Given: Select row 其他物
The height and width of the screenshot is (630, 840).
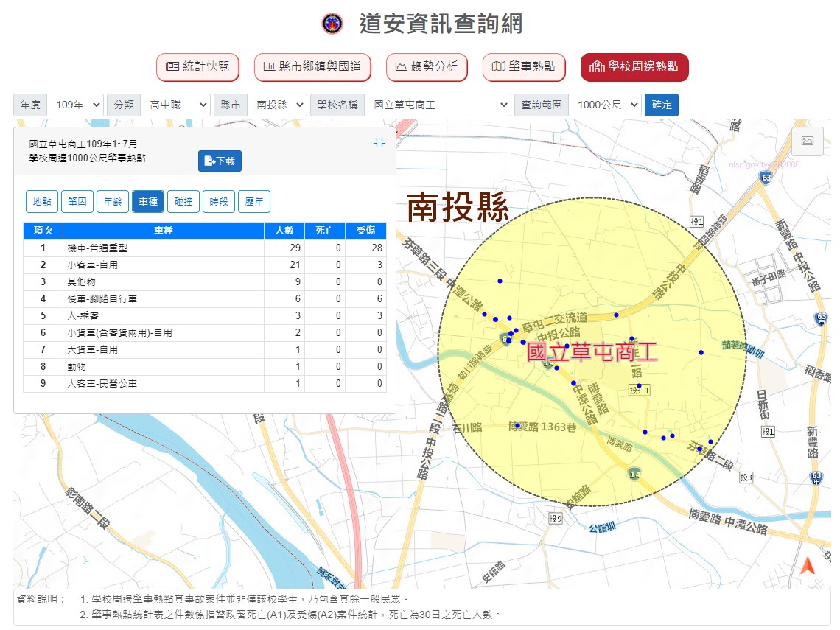Looking at the screenshot, I should (205, 281).
